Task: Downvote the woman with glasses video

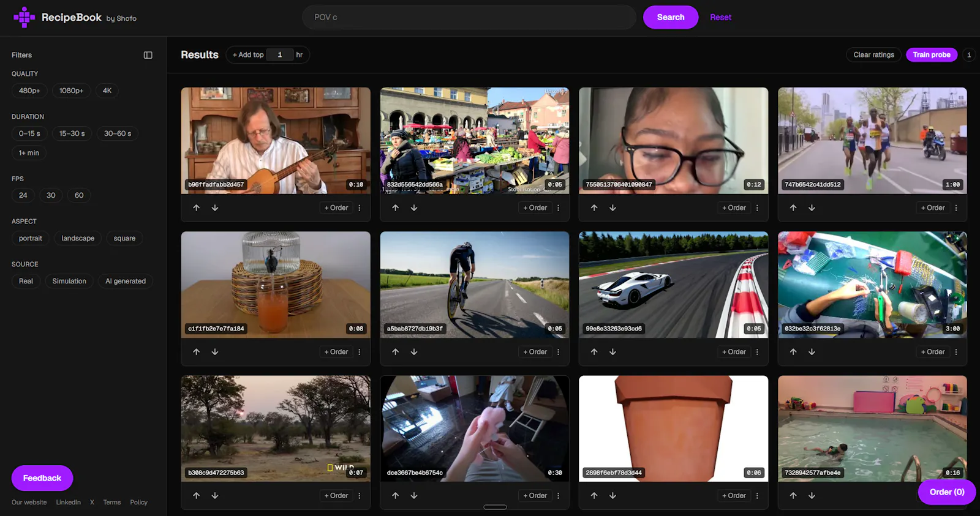Action: coord(612,208)
